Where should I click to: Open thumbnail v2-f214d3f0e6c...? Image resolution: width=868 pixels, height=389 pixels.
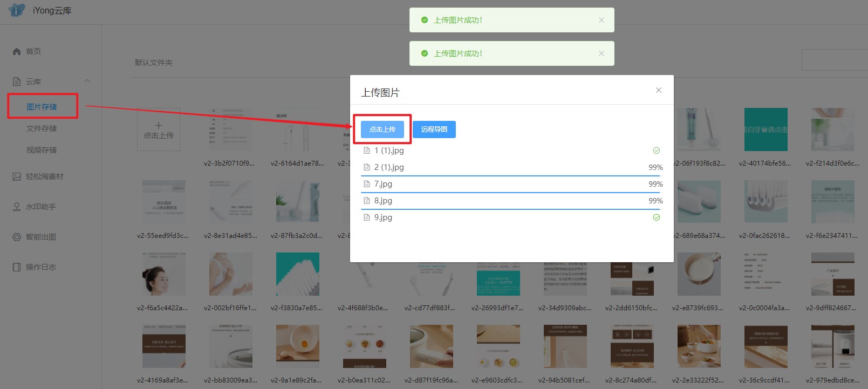point(833,129)
